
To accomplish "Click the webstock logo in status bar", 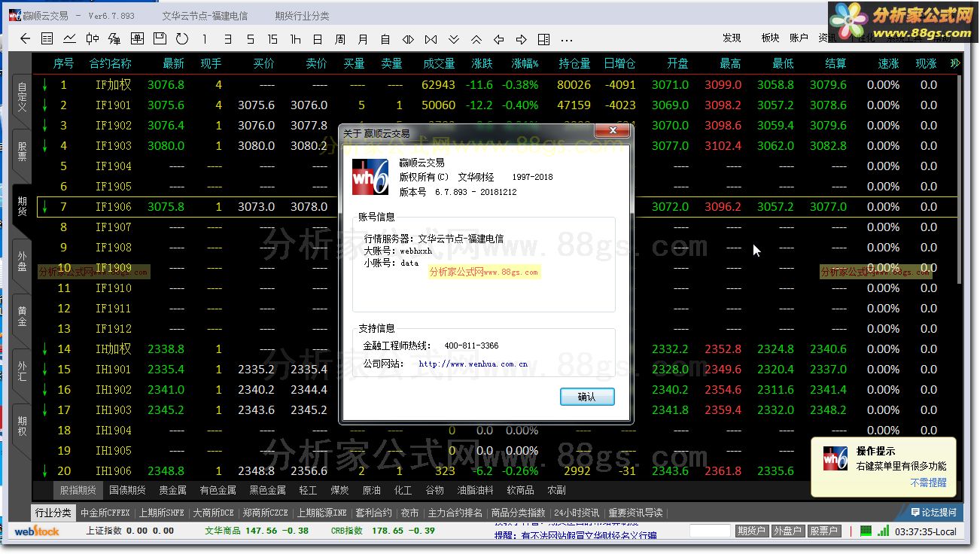I will pos(37,531).
